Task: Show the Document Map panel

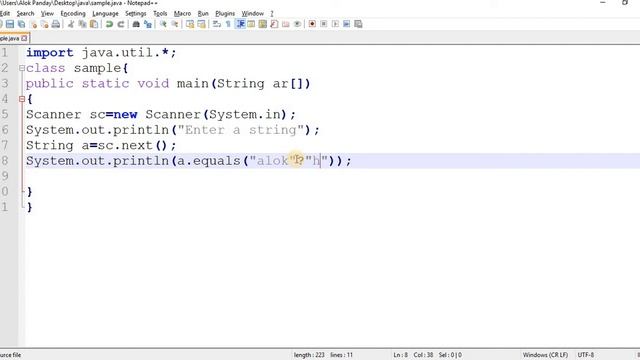Action: click(x=263, y=24)
